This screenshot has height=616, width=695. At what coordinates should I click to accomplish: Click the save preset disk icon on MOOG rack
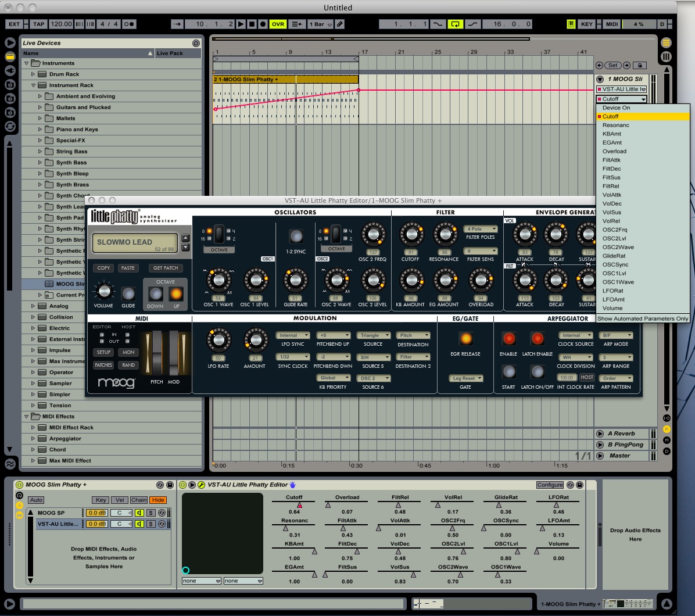[x=170, y=485]
